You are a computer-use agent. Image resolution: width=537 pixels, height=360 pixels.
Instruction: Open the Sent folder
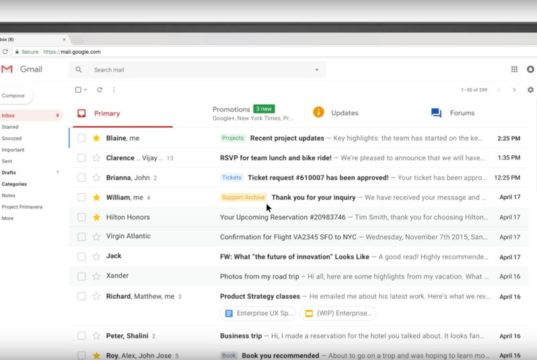[x=7, y=161]
